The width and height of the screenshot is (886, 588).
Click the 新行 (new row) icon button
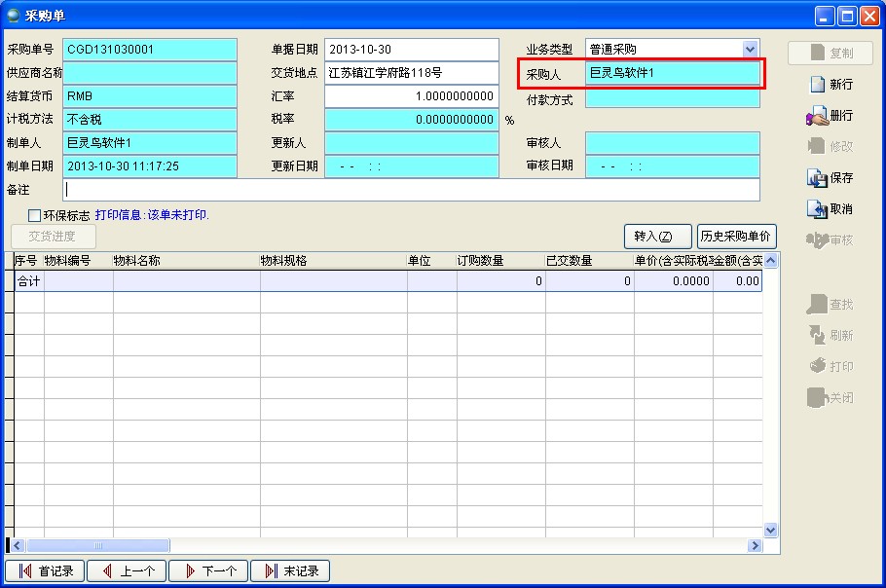[x=831, y=85]
